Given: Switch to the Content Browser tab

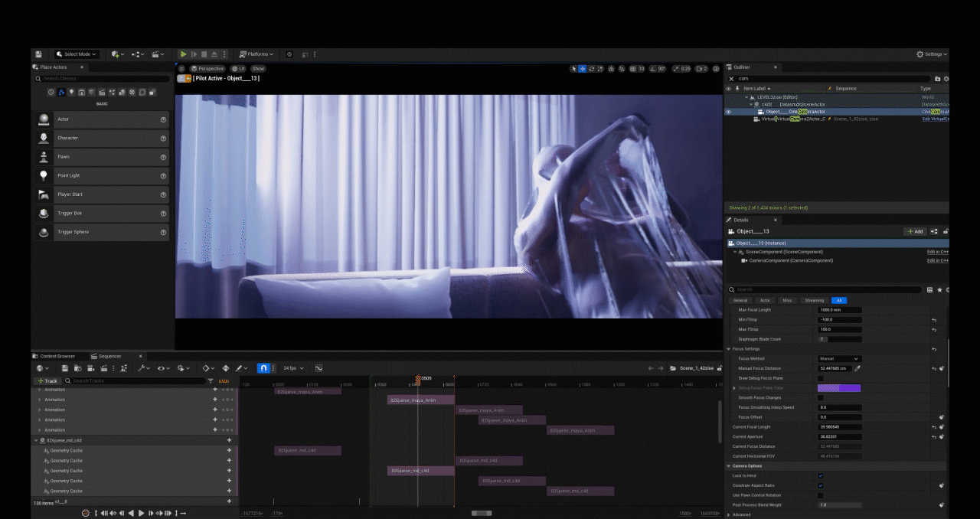Looking at the screenshot, I should 54,356.
